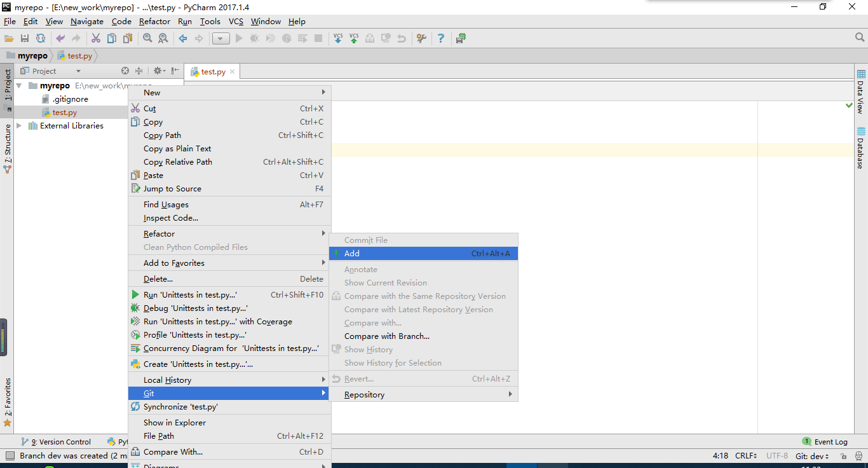Screen dimensions: 868x468
Task: Click the tool windows toggle in status bar corner
Action: click(10, 456)
